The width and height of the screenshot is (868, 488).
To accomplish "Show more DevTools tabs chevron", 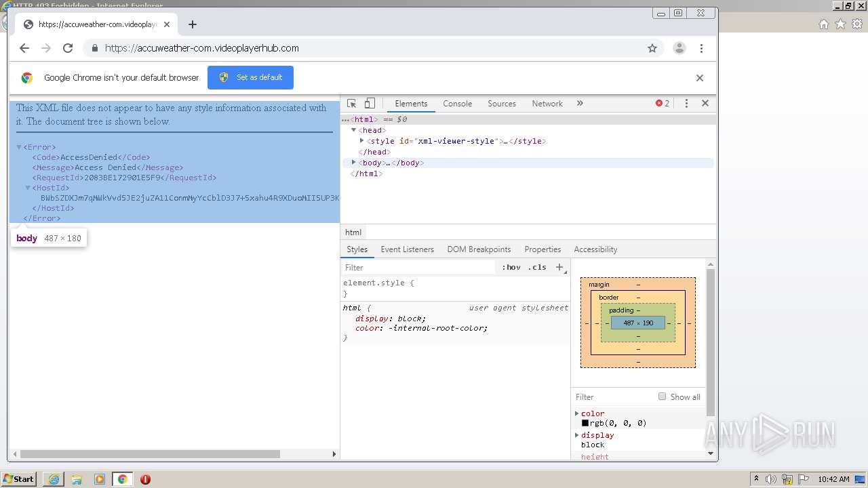I will [x=580, y=104].
